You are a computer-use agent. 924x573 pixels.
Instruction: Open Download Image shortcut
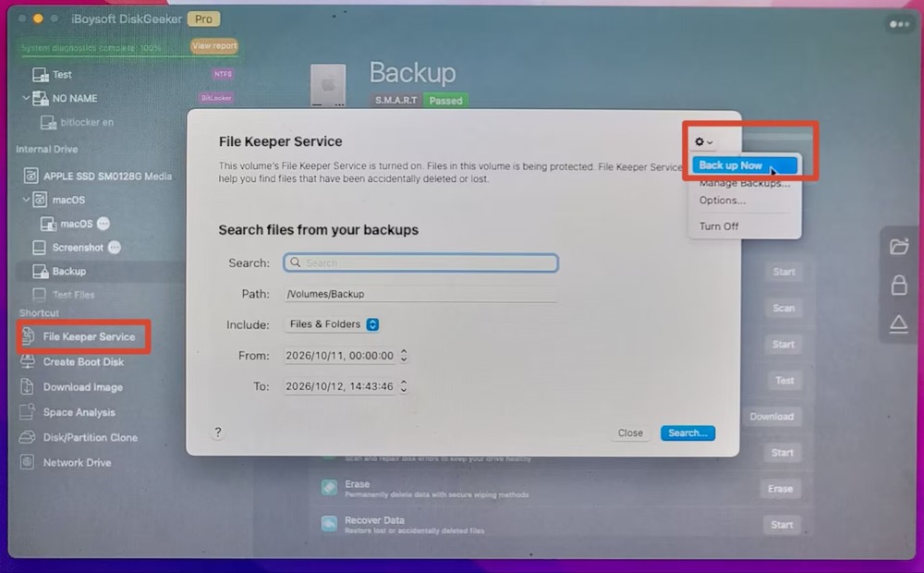point(82,387)
